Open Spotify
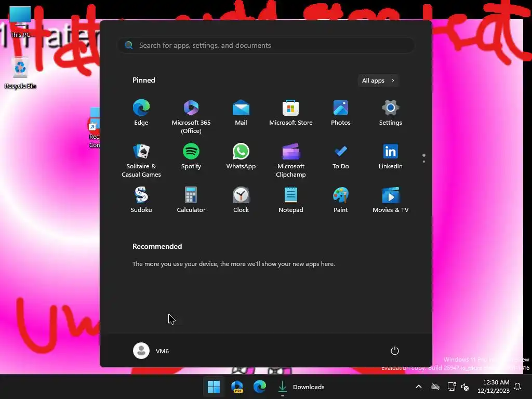This screenshot has height=399, width=532. [191, 157]
